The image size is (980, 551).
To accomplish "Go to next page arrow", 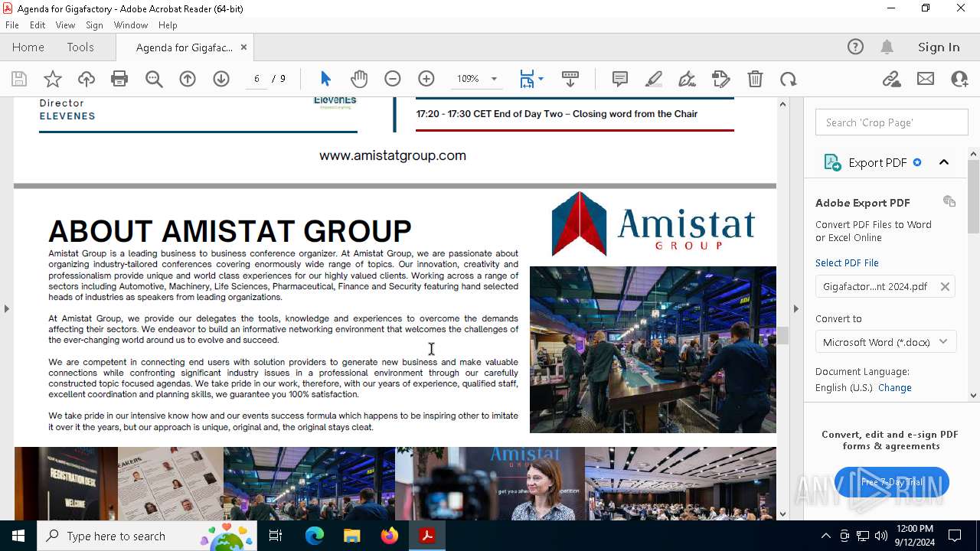I will point(221,79).
